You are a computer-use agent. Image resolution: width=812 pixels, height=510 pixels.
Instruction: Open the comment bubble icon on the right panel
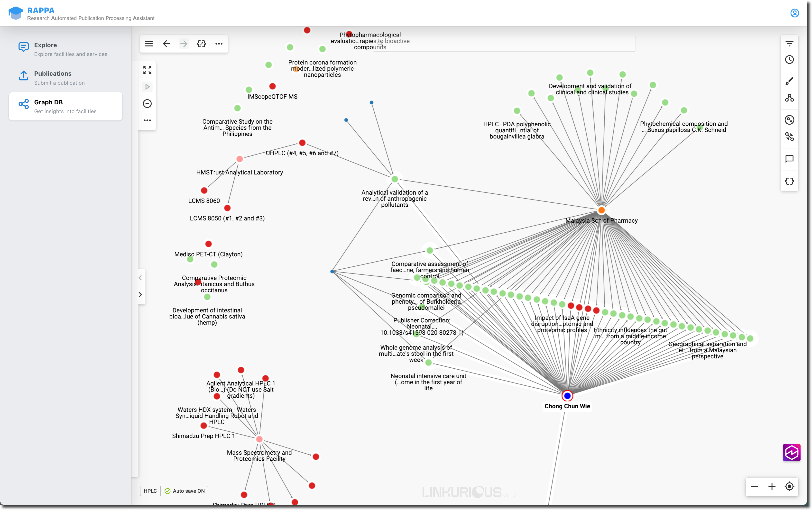point(789,159)
